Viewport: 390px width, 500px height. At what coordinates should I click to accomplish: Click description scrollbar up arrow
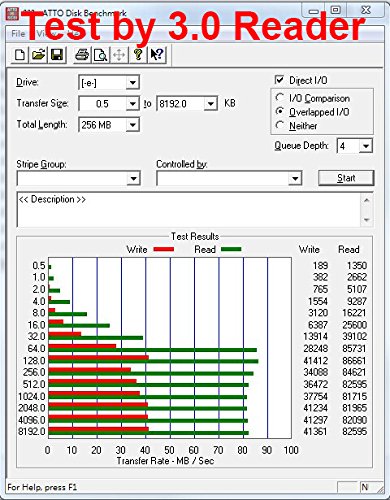367,200
